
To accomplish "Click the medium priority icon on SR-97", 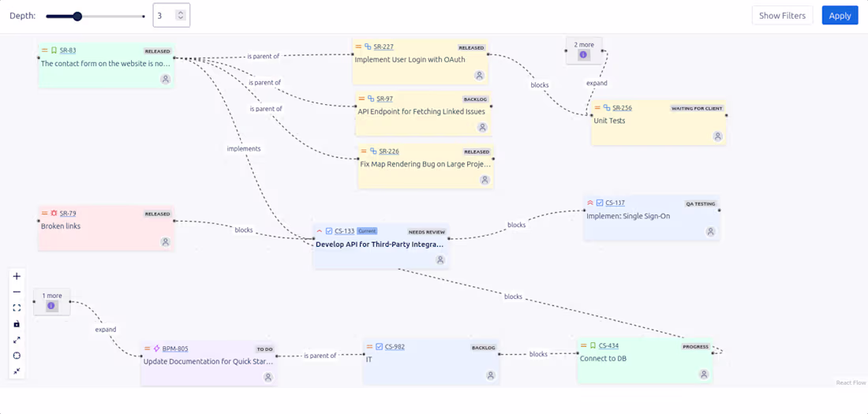I will coord(361,99).
